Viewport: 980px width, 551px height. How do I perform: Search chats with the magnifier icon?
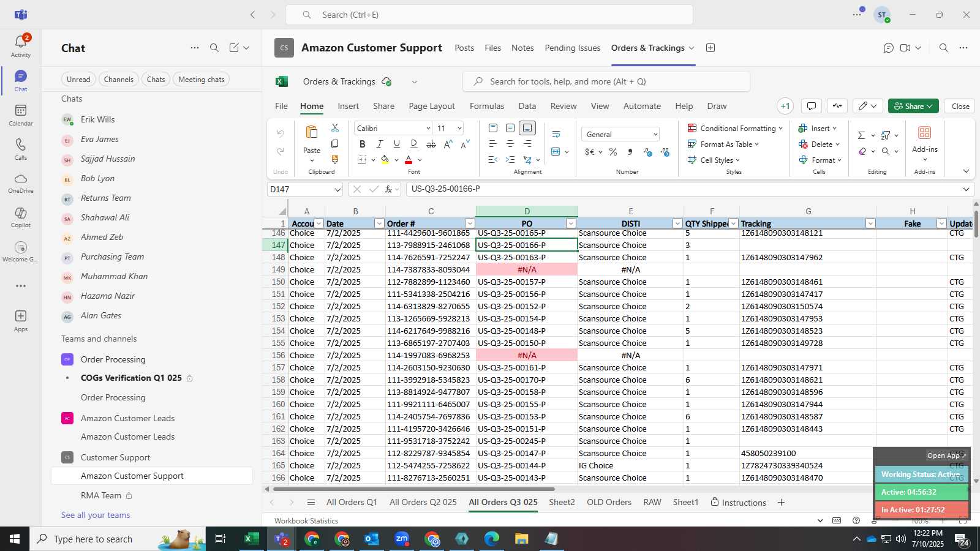[214, 48]
